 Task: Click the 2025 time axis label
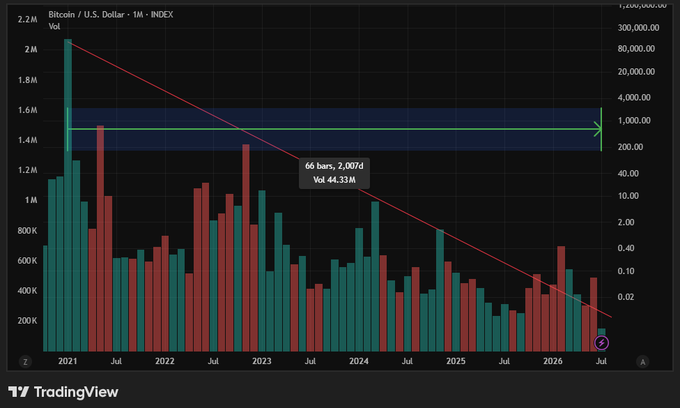(x=456, y=361)
